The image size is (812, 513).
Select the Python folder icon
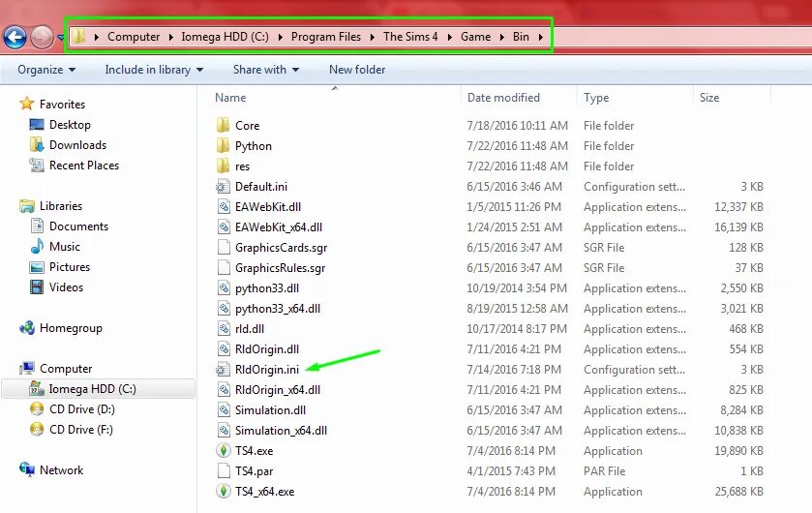click(x=224, y=145)
